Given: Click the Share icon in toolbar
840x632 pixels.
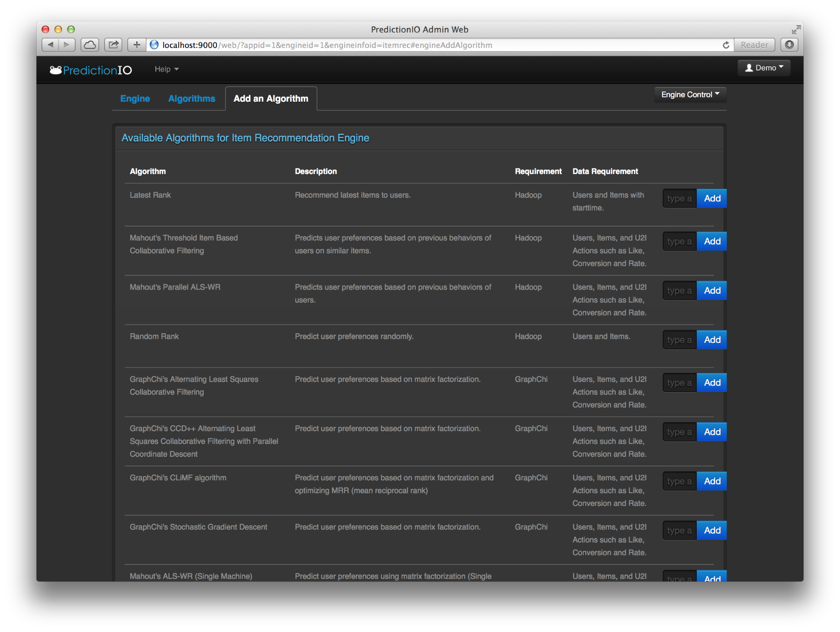Looking at the screenshot, I should click(x=113, y=45).
